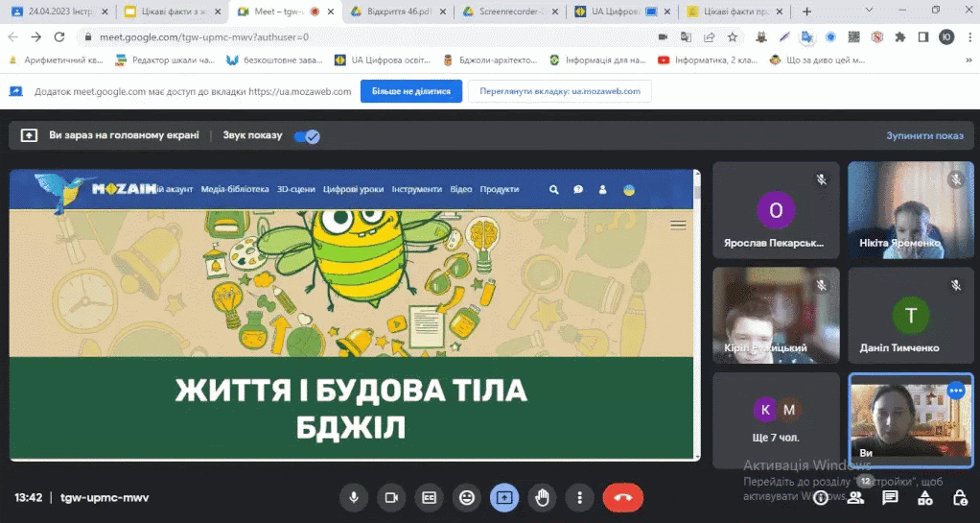This screenshot has height=523, width=980.
Task: Open UA Цифрова освіт... bookmark
Action: [383, 60]
